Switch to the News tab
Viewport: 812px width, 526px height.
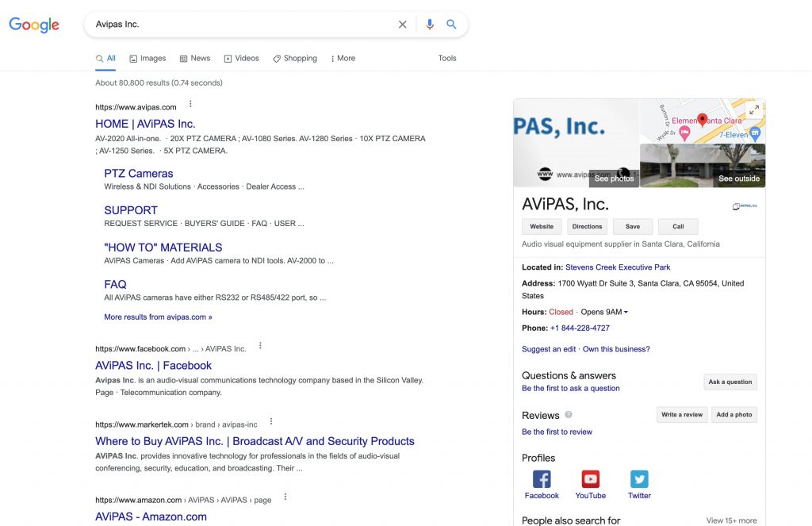click(195, 59)
